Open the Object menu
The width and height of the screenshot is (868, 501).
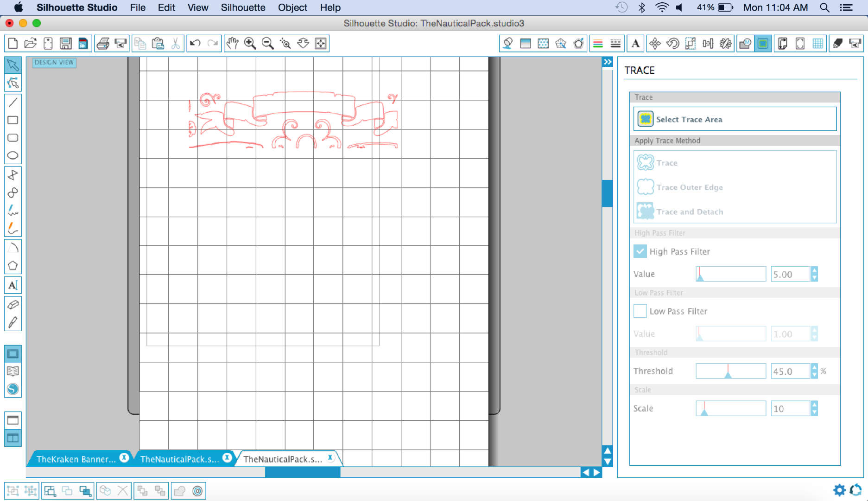[x=292, y=7]
